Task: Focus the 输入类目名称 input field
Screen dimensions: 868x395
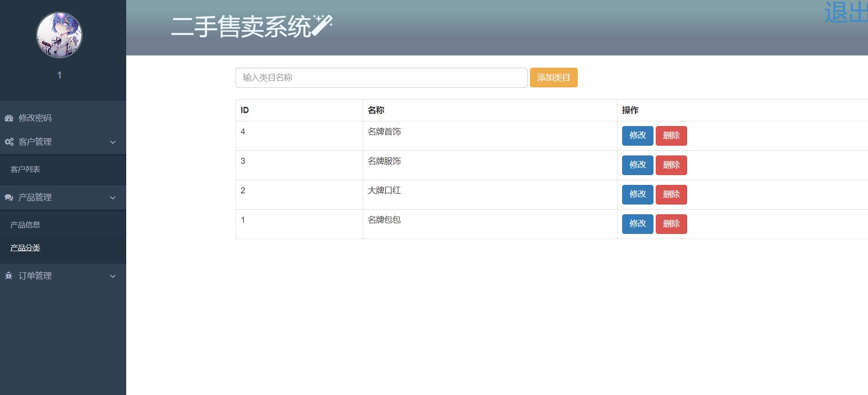Action: coord(381,78)
